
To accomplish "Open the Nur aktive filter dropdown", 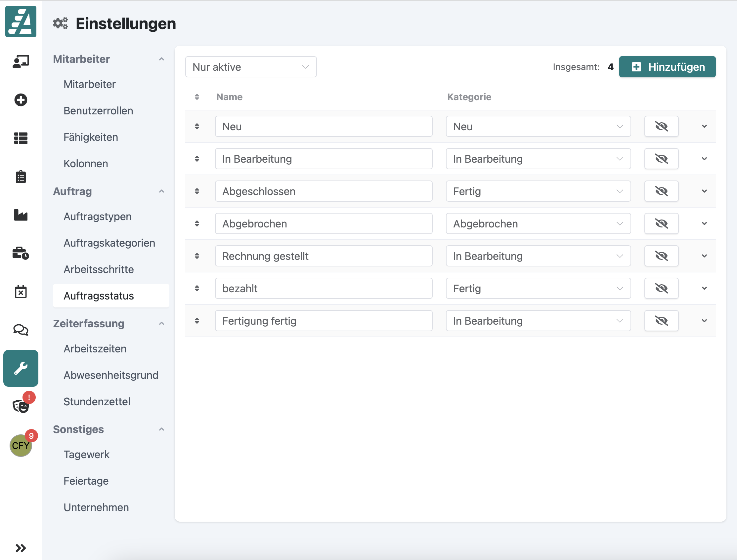I will (251, 67).
